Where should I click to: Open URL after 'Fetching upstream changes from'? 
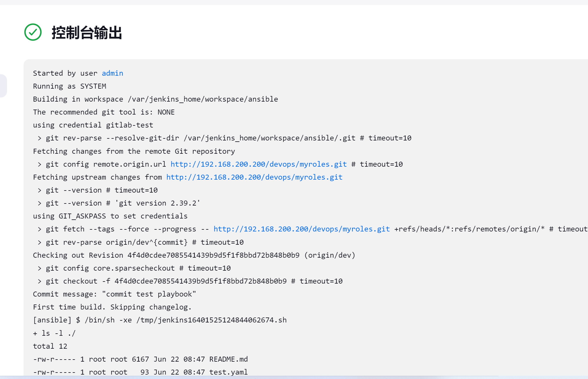254,177
